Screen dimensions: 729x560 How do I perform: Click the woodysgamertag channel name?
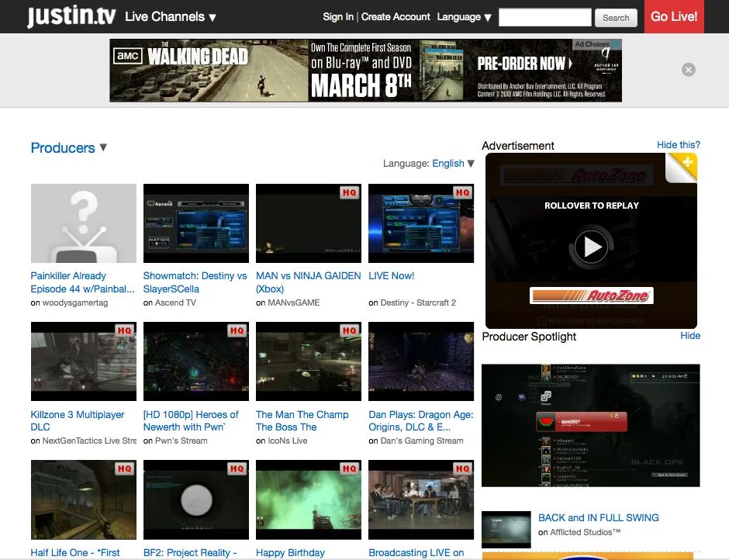(75, 302)
